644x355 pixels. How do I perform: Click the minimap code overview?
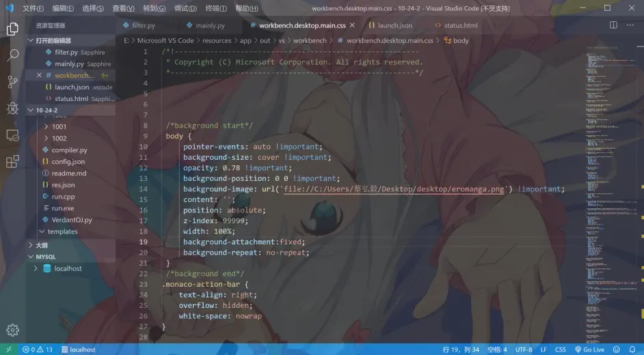(611, 195)
